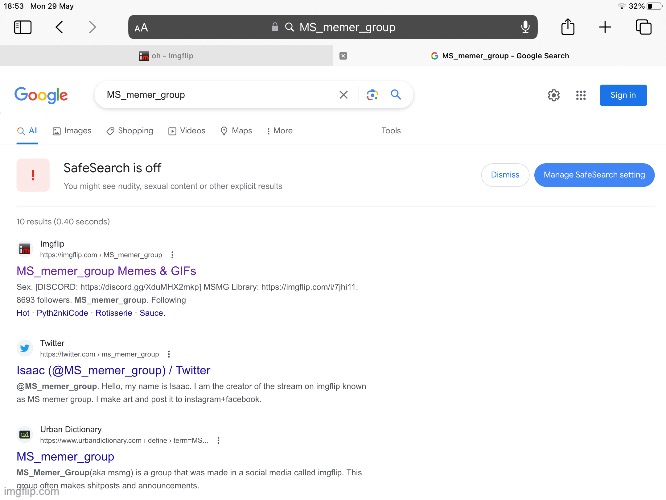The image size is (666, 500).
Task: Tap the Safari address bar
Action: (x=333, y=27)
